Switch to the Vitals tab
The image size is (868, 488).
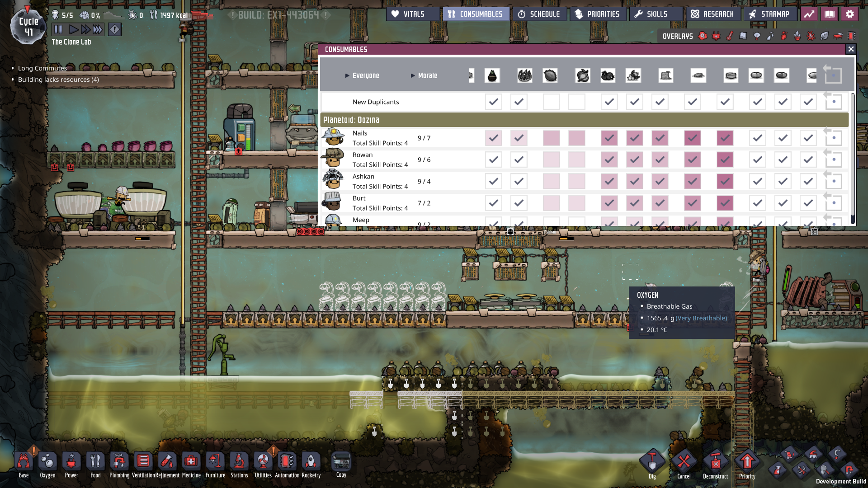412,14
